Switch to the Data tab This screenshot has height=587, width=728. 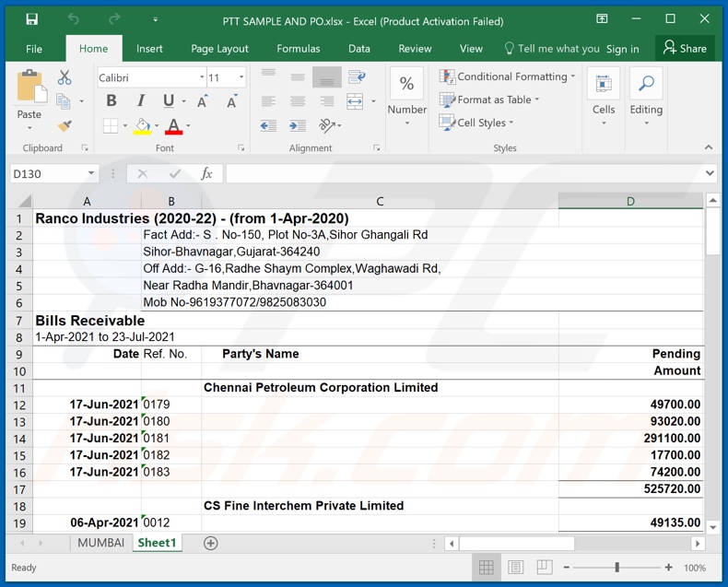(x=358, y=49)
